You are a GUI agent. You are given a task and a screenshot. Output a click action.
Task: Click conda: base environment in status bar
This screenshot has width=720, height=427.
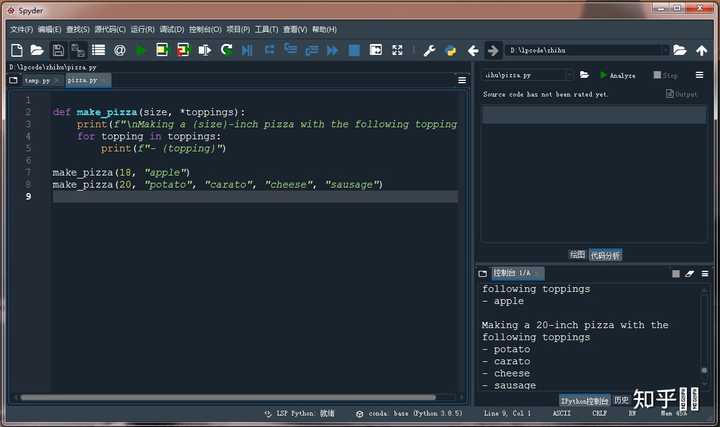click(x=394, y=413)
